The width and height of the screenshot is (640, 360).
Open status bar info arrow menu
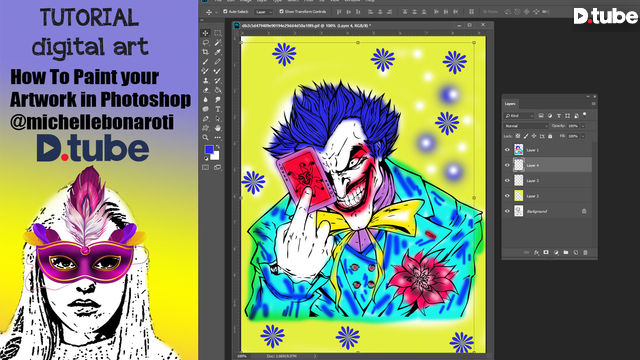316,356
